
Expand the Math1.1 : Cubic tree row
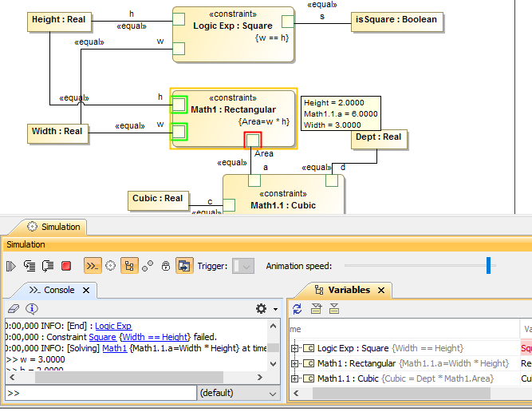pos(294,378)
